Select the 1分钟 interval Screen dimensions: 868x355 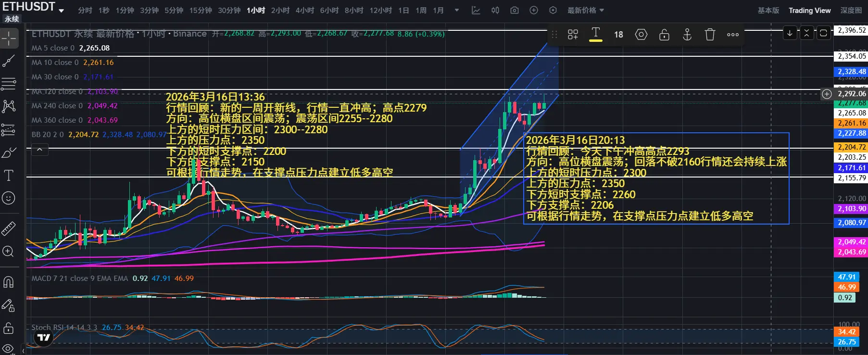125,10
